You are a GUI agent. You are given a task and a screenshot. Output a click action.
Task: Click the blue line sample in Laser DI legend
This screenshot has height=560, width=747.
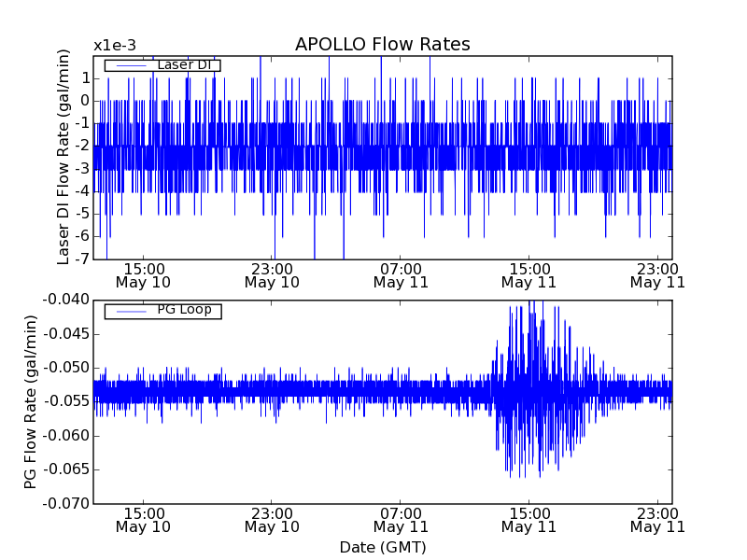pyautogui.click(x=131, y=65)
